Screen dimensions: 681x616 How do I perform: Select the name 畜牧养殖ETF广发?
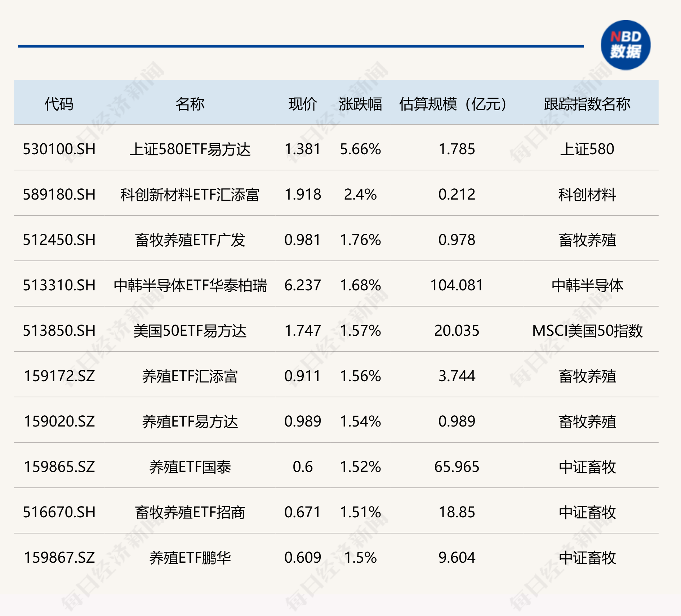pyautogui.click(x=190, y=240)
